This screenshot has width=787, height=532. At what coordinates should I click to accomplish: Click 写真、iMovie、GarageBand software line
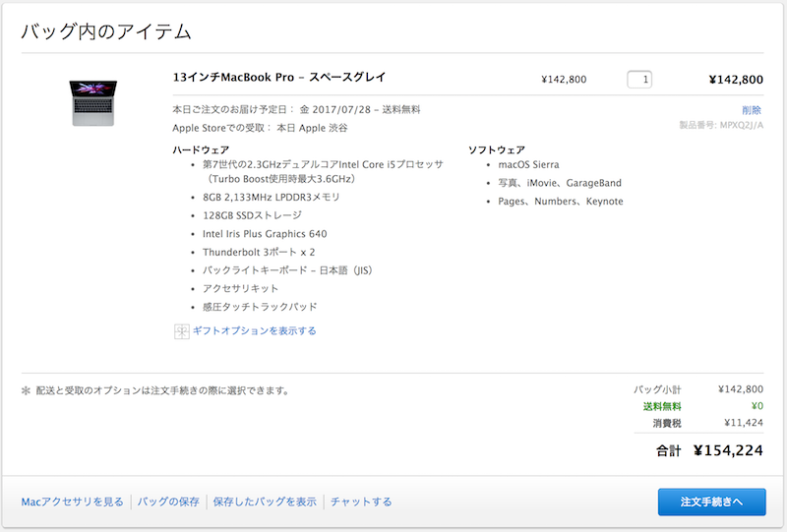[560, 183]
